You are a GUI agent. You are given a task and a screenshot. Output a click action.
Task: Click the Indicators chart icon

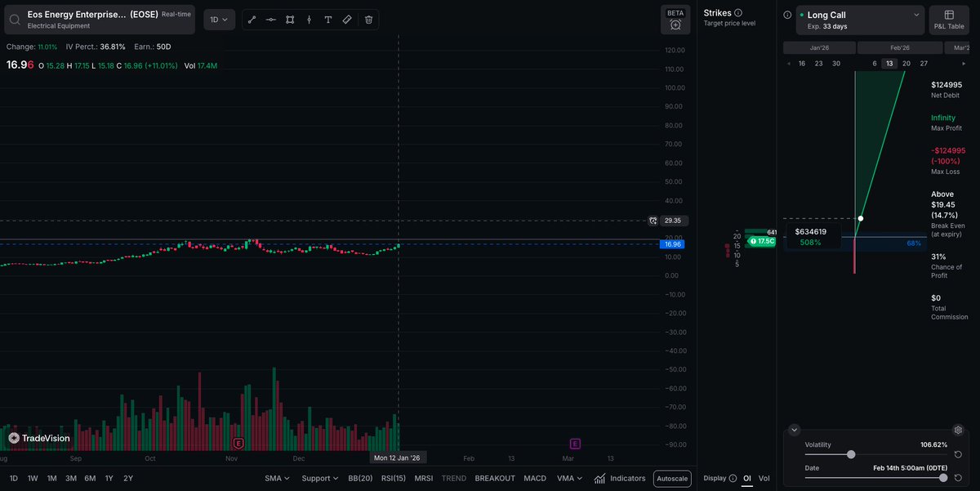[600, 479]
